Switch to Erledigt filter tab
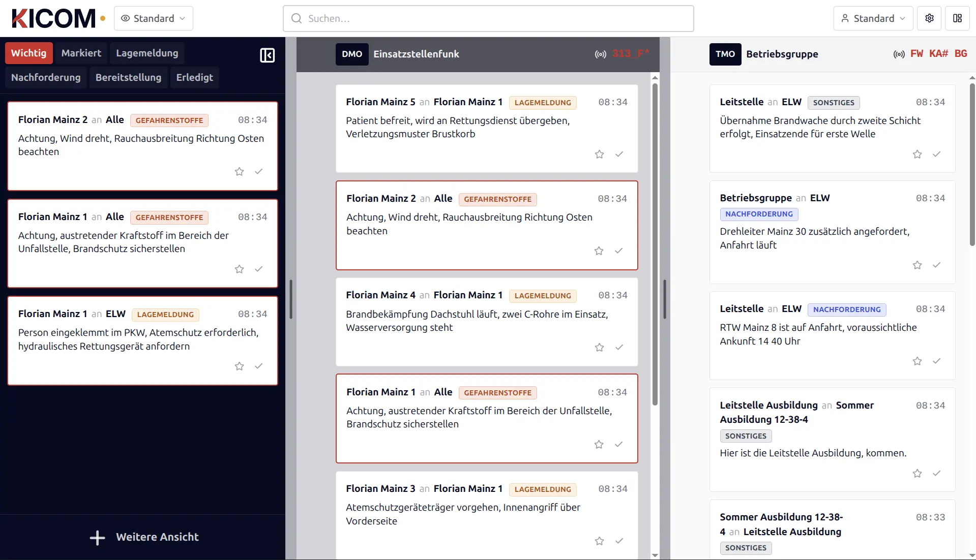This screenshot has width=976, height=560. [194, 77]
